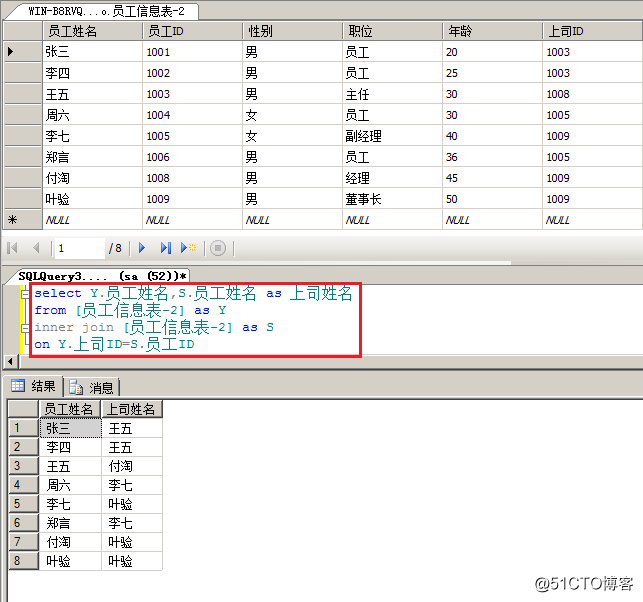This screenshot has width=643, height=602.
Task: Stop query execution round button
Action: (218, 248)
